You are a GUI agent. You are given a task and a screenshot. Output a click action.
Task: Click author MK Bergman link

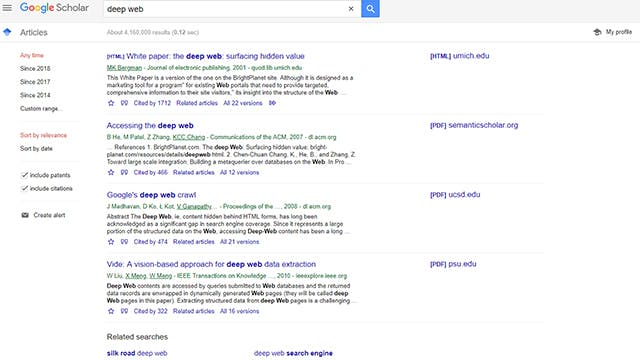[124, 68]
